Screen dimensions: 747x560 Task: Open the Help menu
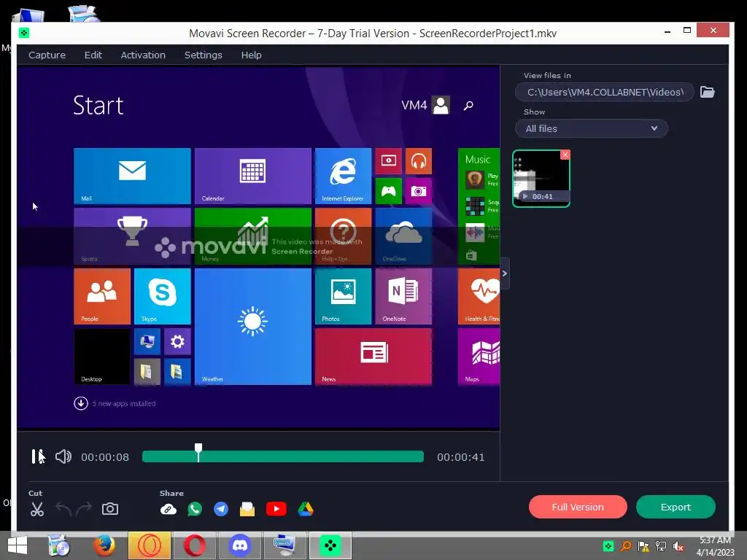pos(251,55)
